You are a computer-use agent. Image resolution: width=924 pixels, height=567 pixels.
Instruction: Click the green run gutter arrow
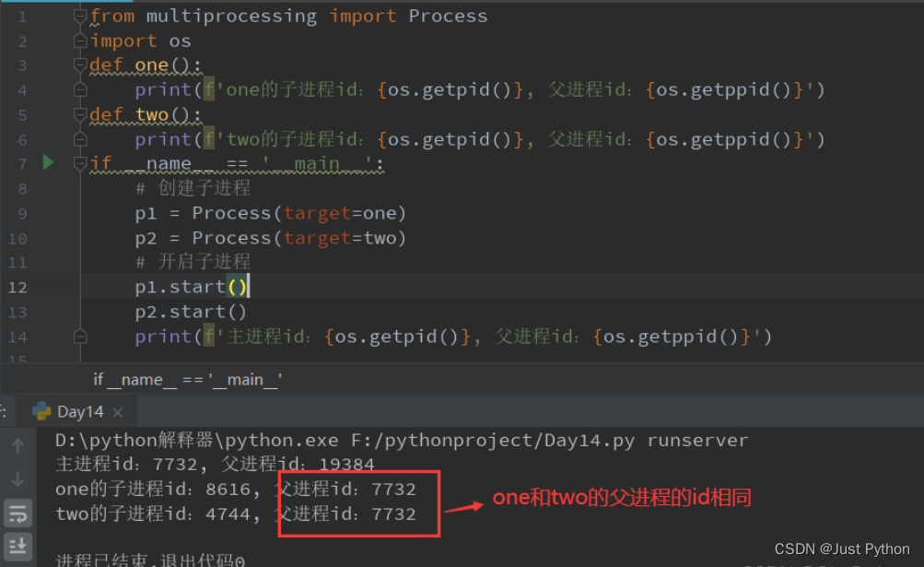click(48, 162)
